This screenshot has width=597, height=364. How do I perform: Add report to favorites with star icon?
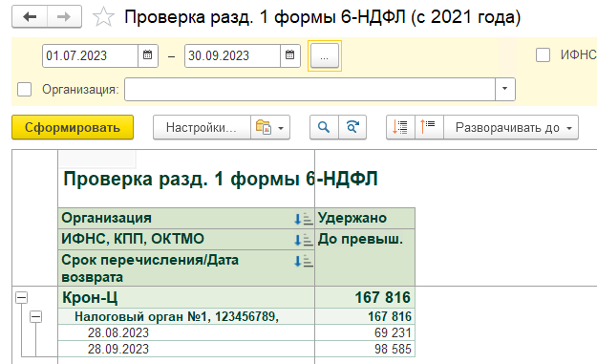pos(103,17)
